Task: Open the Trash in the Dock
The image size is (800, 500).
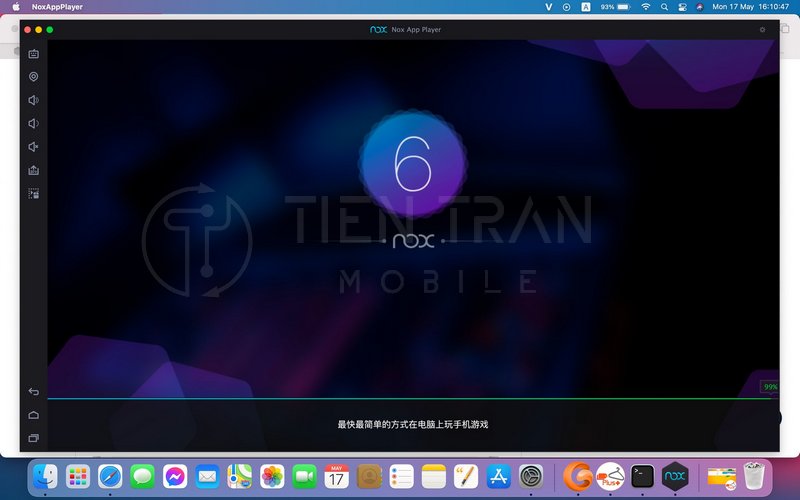Action: click(754, 476)
